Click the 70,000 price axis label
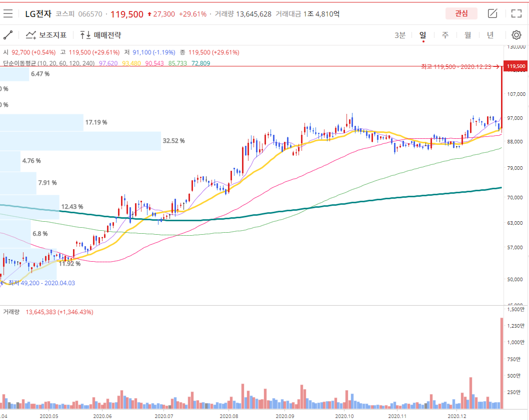 515,197
